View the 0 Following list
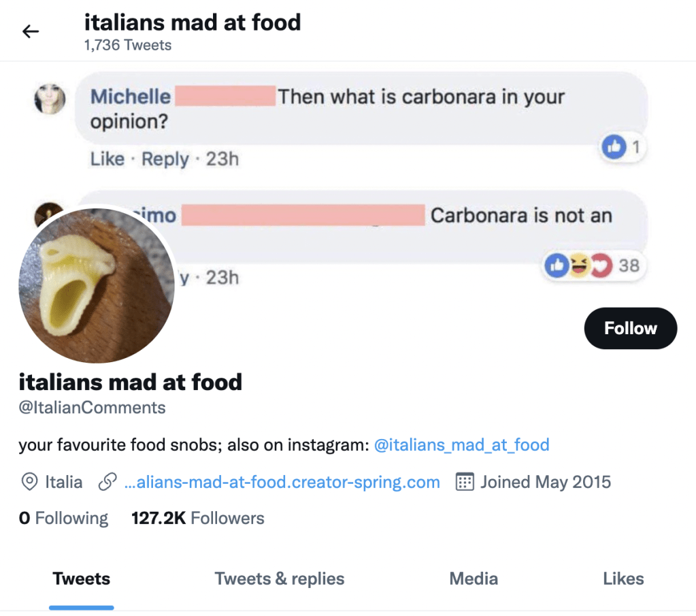Screen dimensions: 696x616 tap(63, 519)
